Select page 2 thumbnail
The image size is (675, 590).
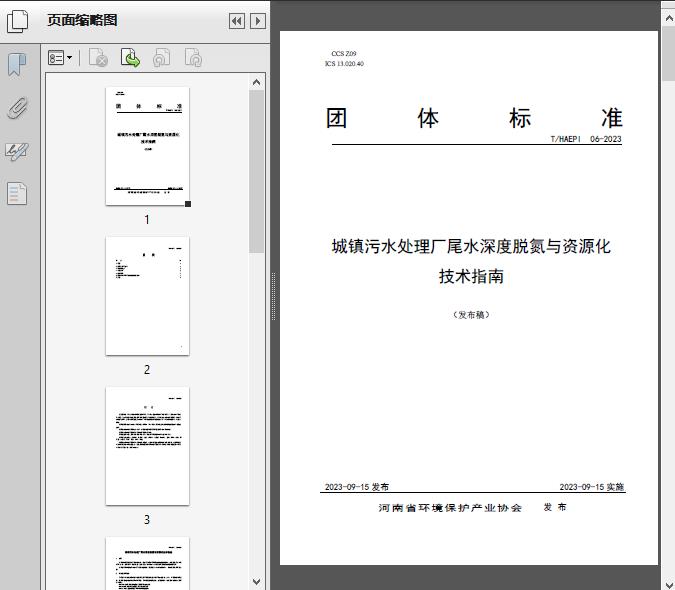click(147, 296)
